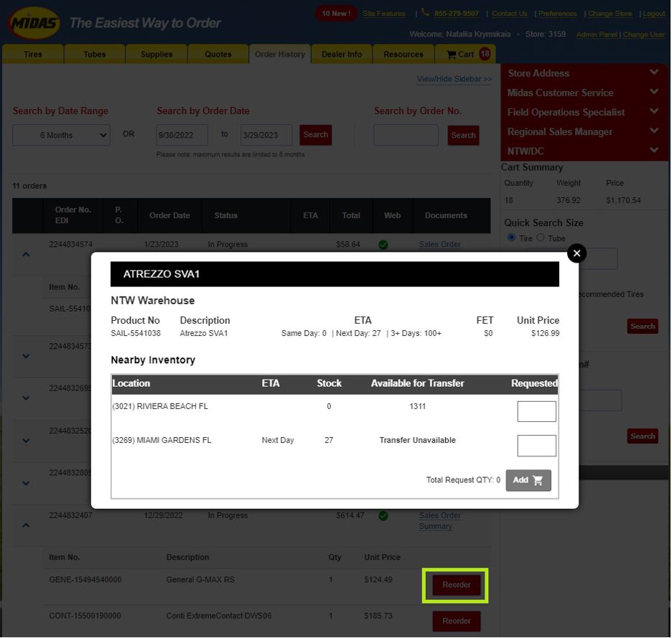Click Search next to Order No. field
The width and height of the screenshot is (672, 638).
click(463, 136)
